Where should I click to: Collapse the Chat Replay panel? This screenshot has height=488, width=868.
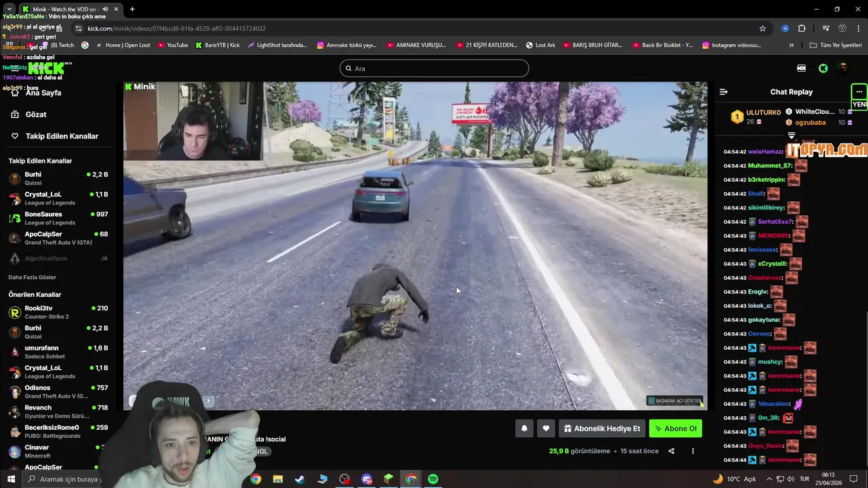[724, 92]
